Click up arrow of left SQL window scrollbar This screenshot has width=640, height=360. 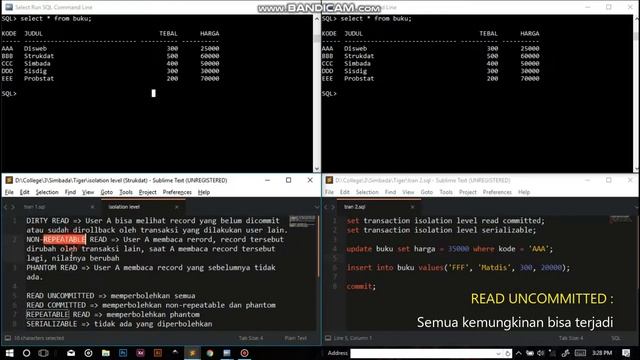click(x=317, y=18)
